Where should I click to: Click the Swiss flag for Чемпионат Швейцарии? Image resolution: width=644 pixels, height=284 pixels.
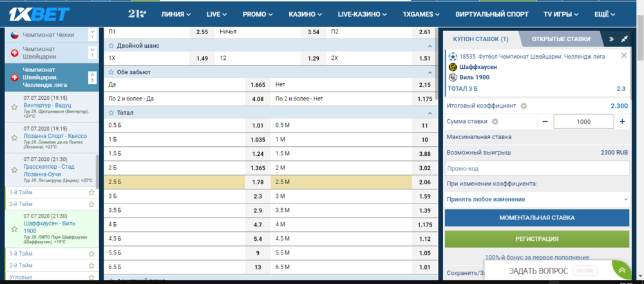point(14,53)
